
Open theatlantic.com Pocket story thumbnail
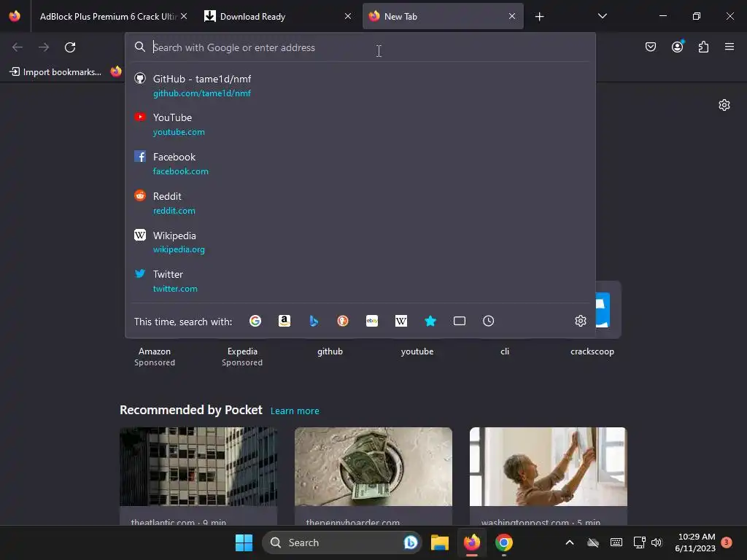coord(198,467)
